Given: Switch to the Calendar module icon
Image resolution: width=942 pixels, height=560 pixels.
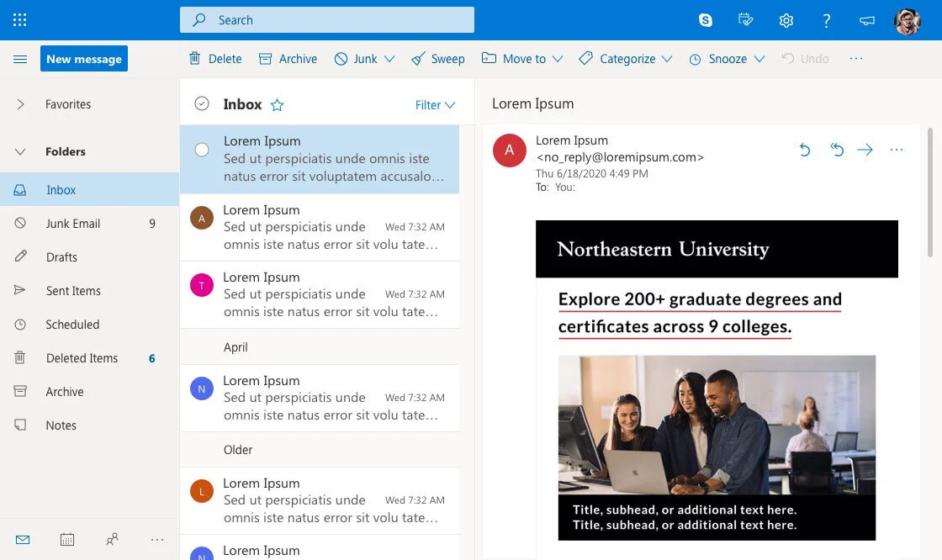Looking at the screenshot, I should coord(67,540).
